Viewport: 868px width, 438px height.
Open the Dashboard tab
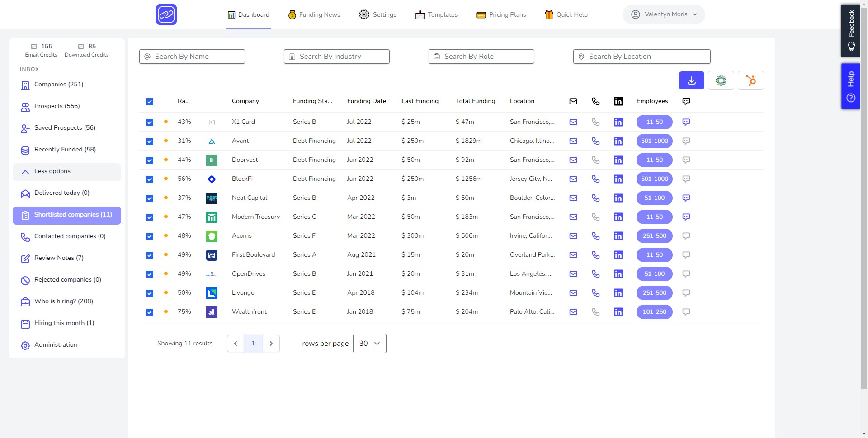(x=248, y=15)
